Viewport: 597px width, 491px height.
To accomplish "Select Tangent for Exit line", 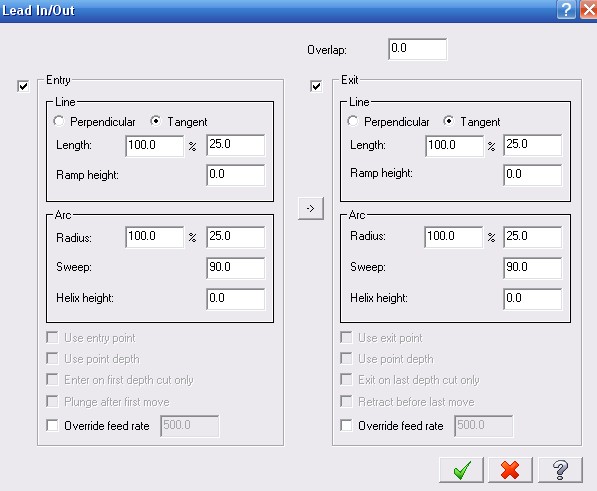I will [x=449, y=121].
